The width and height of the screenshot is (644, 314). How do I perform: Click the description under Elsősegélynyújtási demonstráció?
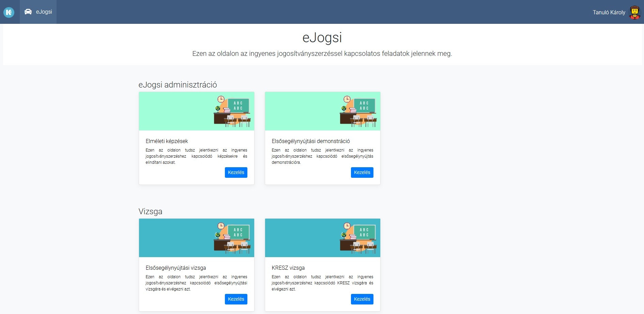pos(322,156)
